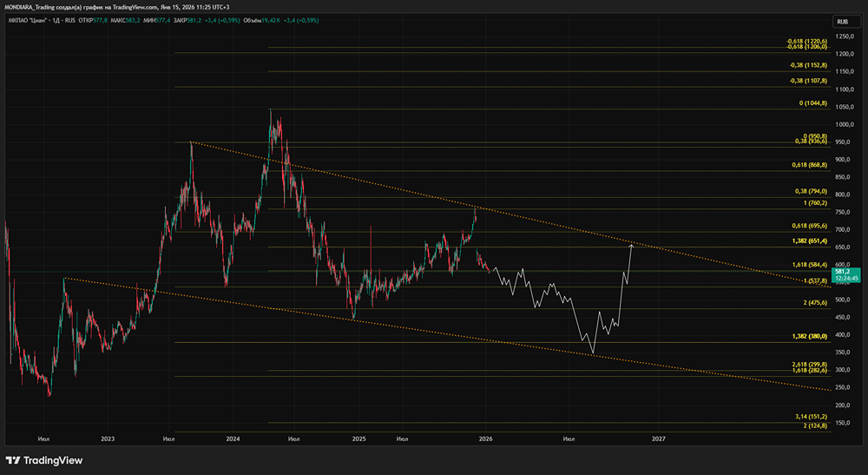Click the TradingView logo icon

15,460
